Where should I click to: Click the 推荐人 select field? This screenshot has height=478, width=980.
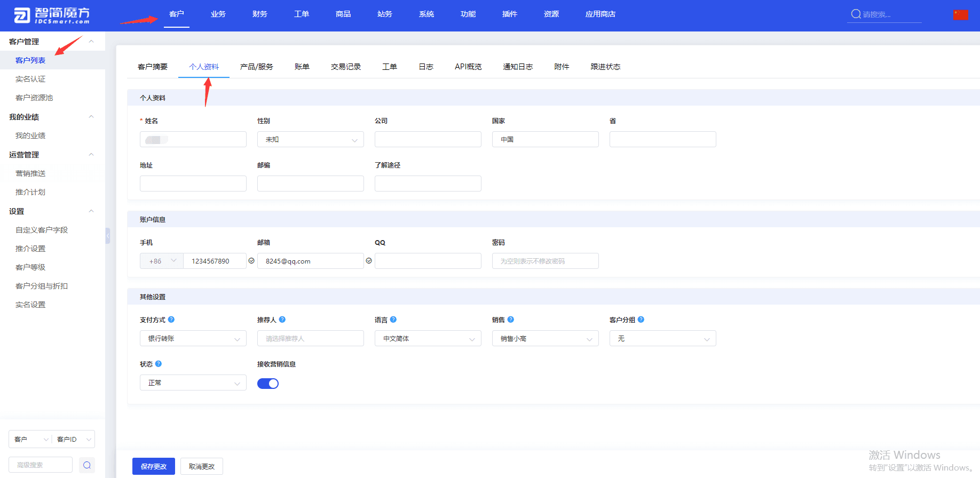pos(311,338)
